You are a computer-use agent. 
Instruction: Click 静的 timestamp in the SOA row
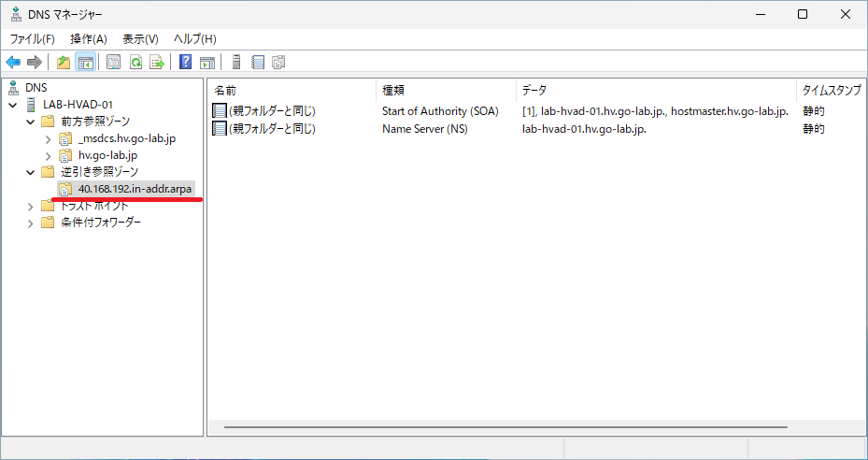click(x=814, y=111)
